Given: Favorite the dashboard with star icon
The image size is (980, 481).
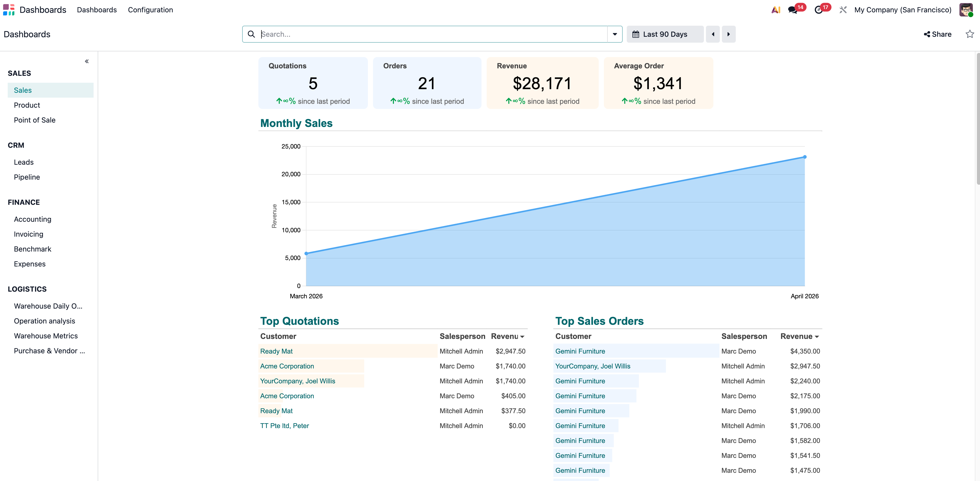Looking at the screenshot, I should coord(970,34).
